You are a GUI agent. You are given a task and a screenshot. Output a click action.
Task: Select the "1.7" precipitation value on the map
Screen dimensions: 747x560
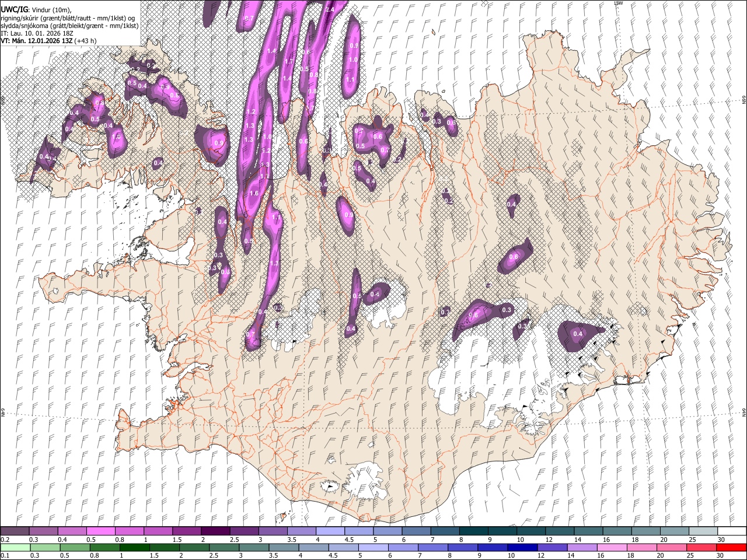click(x=288, y=61)
